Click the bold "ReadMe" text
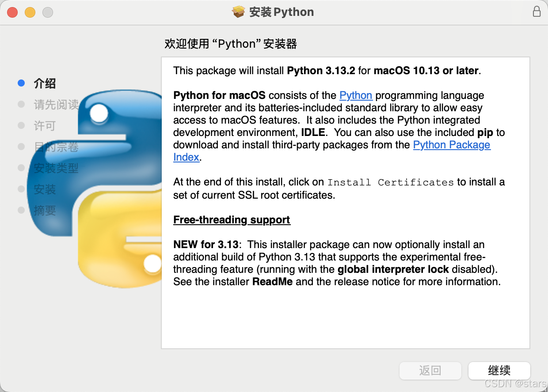The image size is (548, 392). coord(273,282)
